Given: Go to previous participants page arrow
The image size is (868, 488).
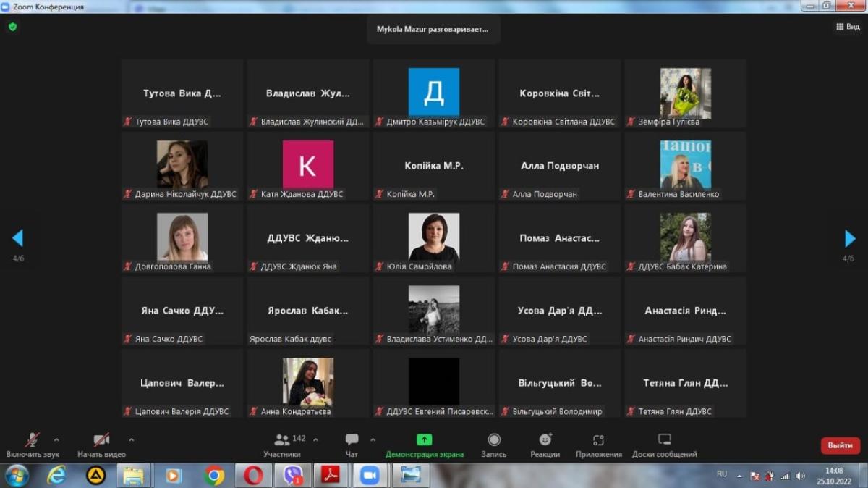Looking at the screenshot, I should click(17, 238).
